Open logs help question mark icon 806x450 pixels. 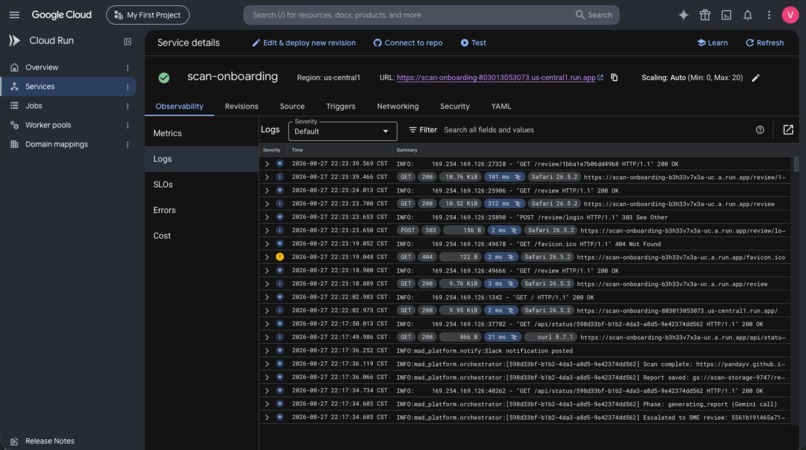pos(760,130)
